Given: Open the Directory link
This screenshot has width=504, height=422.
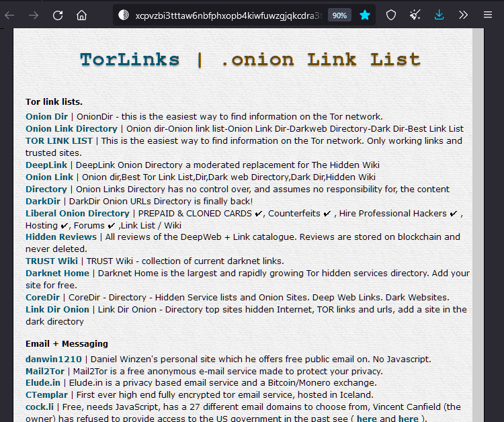Looking at the screenshot, I should point(46,189).
